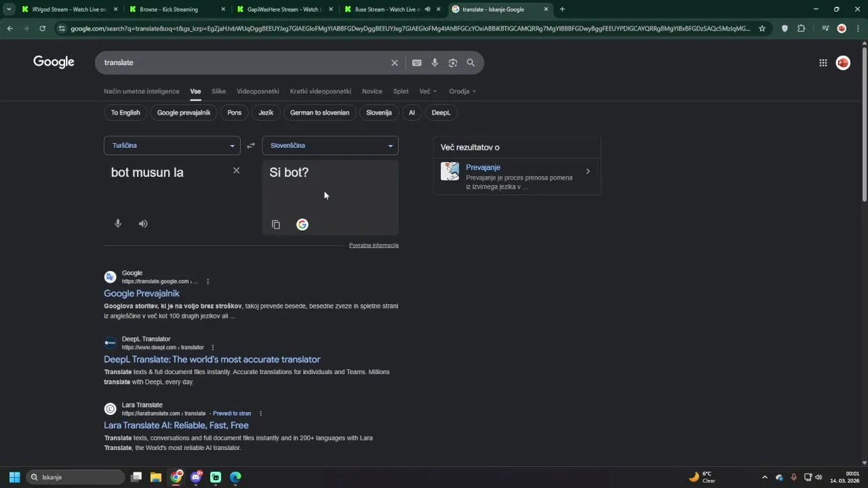This screenshot has height=488, width=868.
Task: Click 'Povratne informacije' feedback link
Action: [374, 245]
